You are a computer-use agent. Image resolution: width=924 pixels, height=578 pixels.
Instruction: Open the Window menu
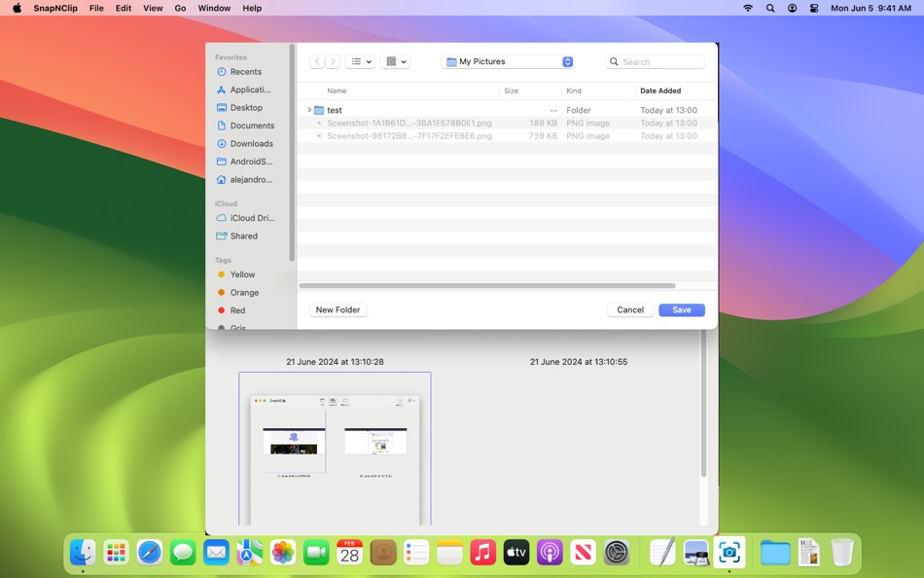pyautogui.click(x=214, y=8)
